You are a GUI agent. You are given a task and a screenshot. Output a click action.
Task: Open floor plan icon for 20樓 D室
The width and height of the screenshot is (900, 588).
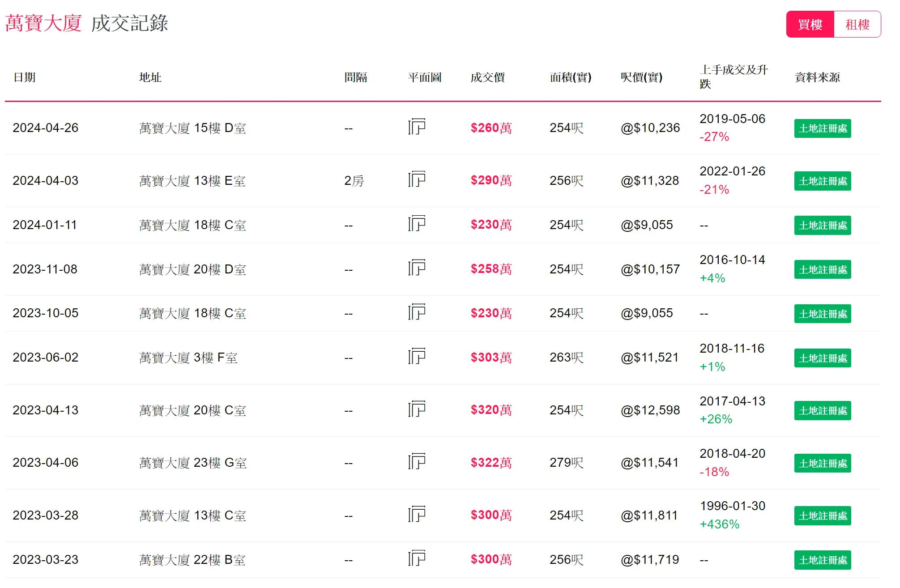point(417,268)
